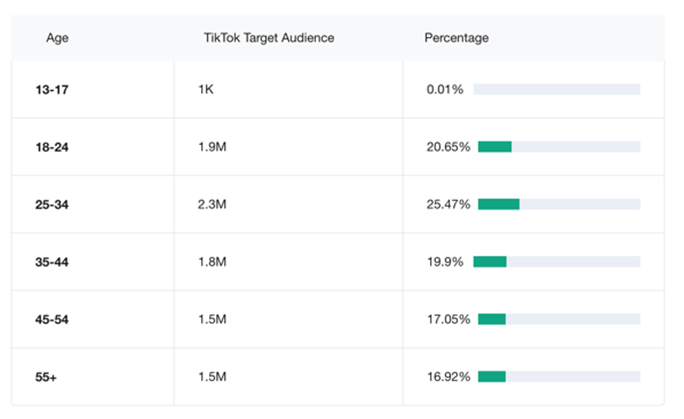Click the 2.3M audience value
The width and height of the screenshot is (684, 419).
point(212,204)
